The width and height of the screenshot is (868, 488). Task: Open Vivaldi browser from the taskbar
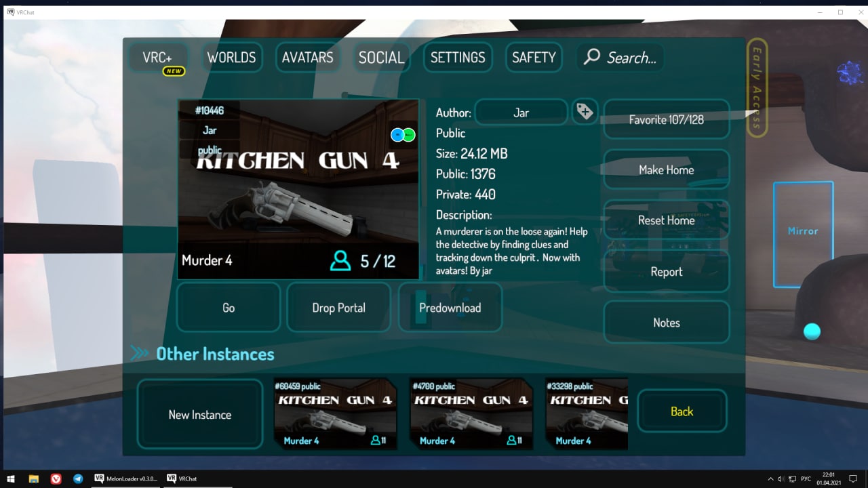tap(56, 479)
